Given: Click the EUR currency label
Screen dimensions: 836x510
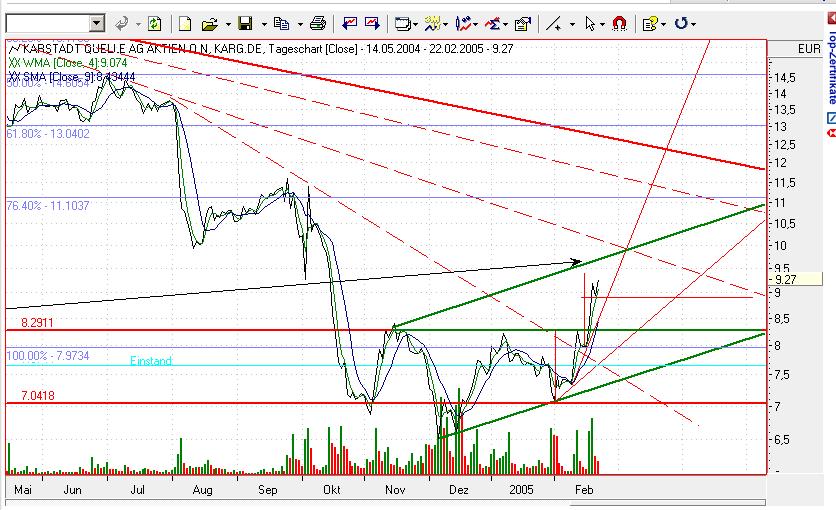Looking at the screenshot, I should (809, 48).
